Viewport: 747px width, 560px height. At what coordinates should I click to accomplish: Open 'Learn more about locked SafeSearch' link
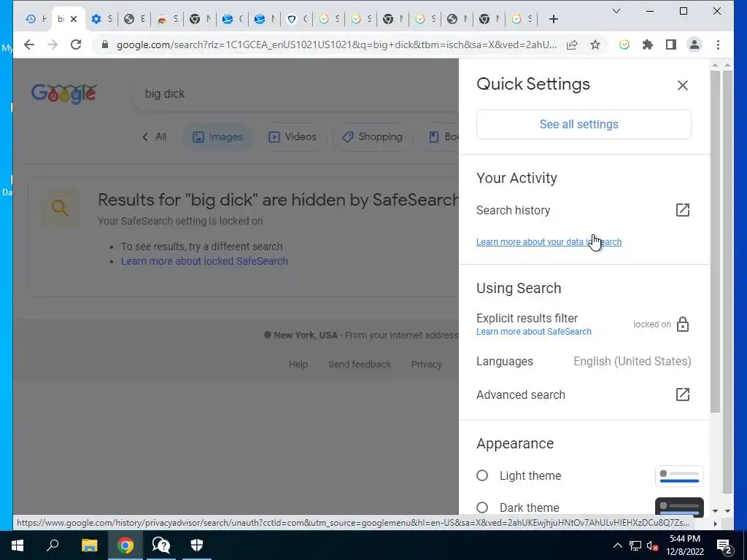[x=204, y=261]
